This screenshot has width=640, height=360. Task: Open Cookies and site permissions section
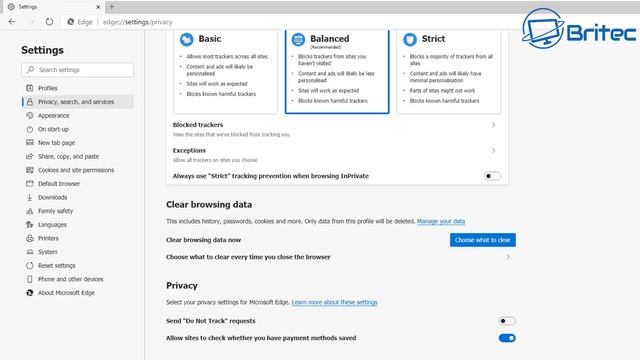pos(76,170)
